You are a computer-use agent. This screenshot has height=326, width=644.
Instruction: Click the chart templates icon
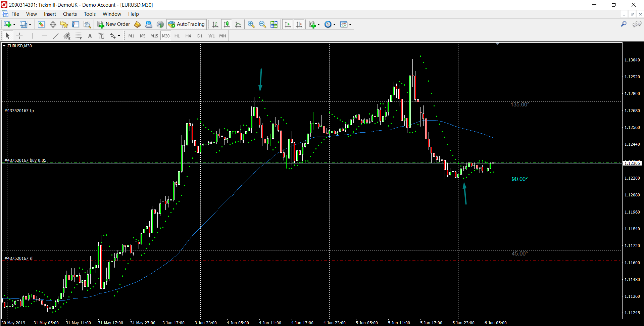(x=344, y=24)
